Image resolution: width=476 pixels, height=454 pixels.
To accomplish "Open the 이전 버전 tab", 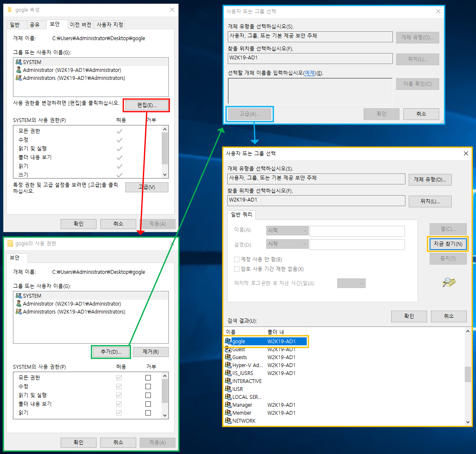I will click(80, 25).
